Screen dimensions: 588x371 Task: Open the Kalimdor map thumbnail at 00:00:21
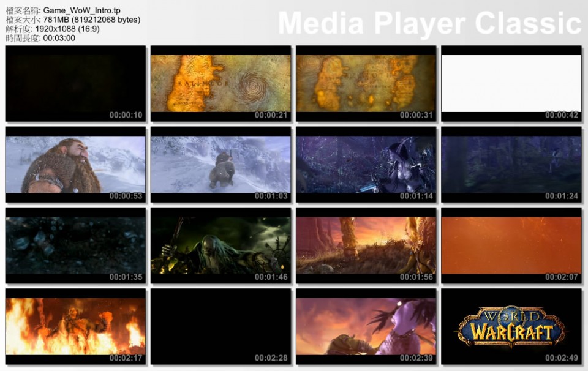point(221,84)
